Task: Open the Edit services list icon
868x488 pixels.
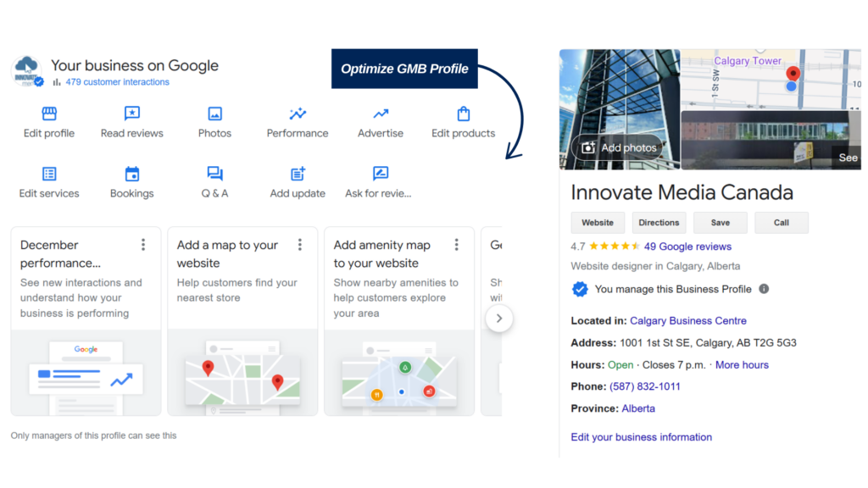Action: tap(49, 174)
